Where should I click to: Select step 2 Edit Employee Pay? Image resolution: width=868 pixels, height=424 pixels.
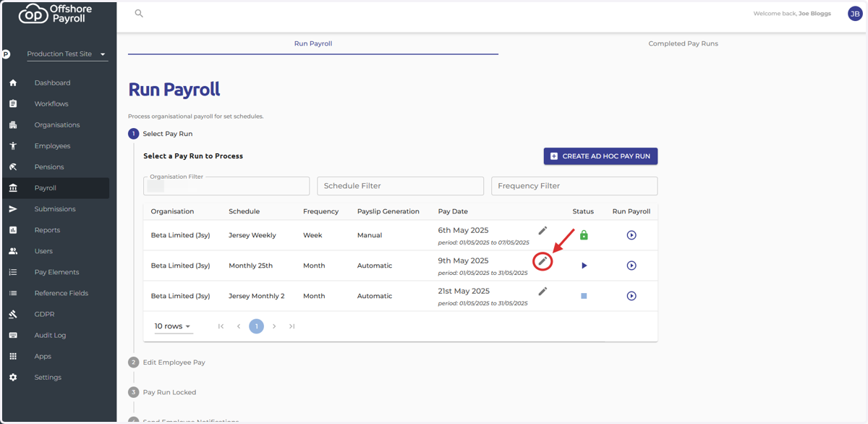(x=167, y=362)
